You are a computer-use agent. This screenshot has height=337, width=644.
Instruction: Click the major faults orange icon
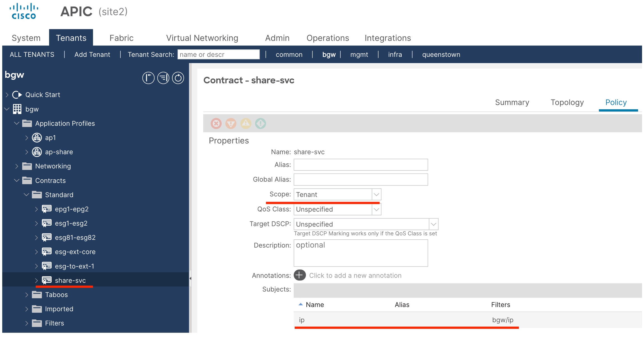(231, 123)
